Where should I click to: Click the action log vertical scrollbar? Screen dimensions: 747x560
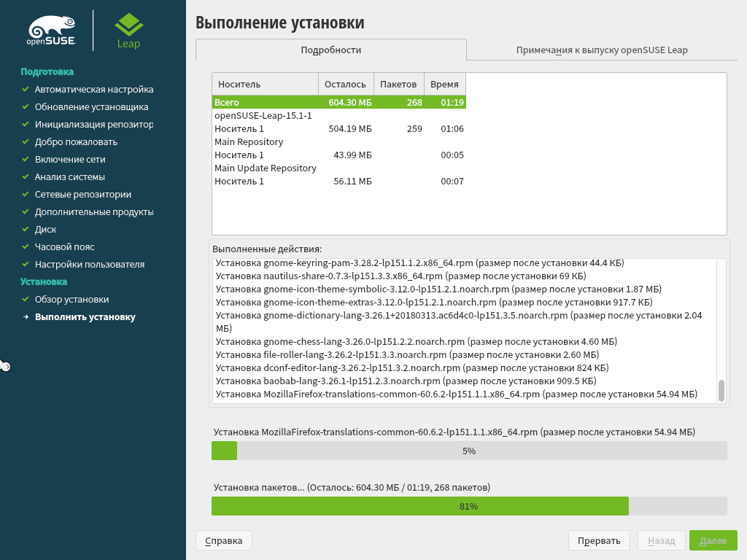click(721, 391)
